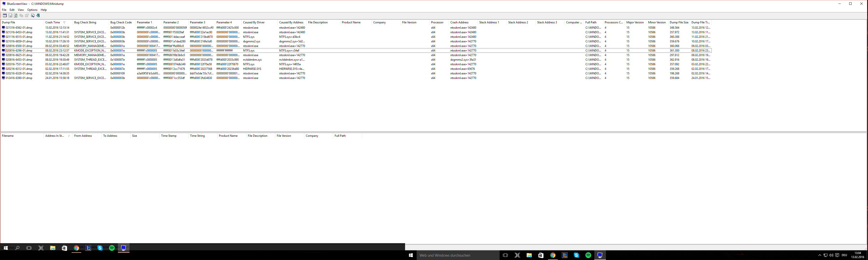Image resolution: width=868 pixels, height=260 pixels.
Task: Open Spotify from the right taskbar
Action: click(588, 255)
